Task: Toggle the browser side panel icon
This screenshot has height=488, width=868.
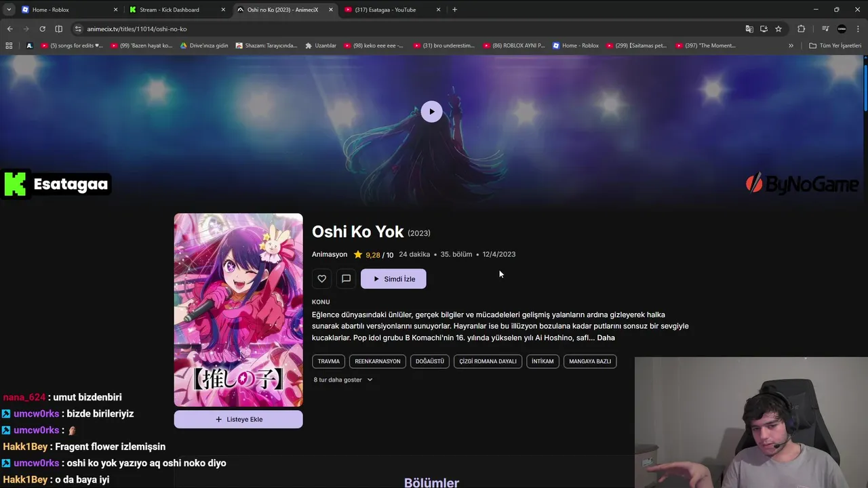Action: (x=58, y=29)
